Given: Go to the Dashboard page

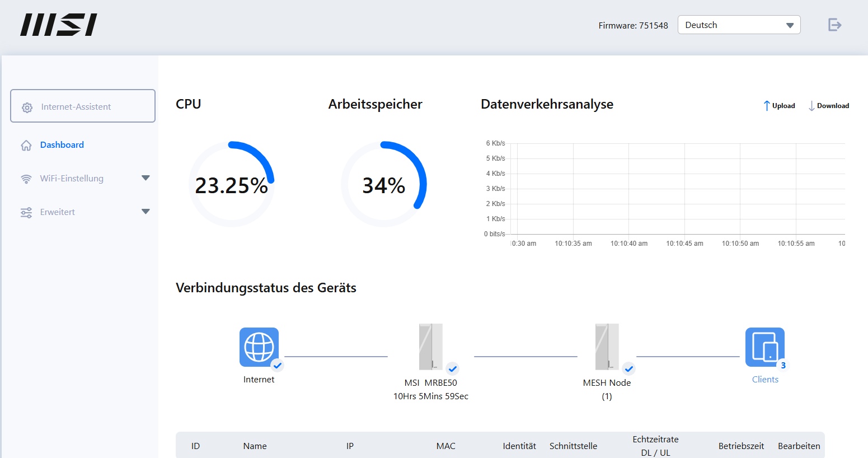Looking at the screenshot, I should tap(62, 145).
